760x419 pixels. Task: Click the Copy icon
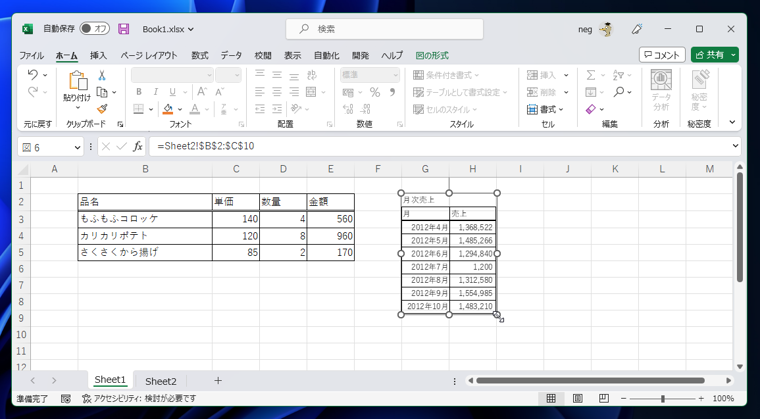coord(102,92)
